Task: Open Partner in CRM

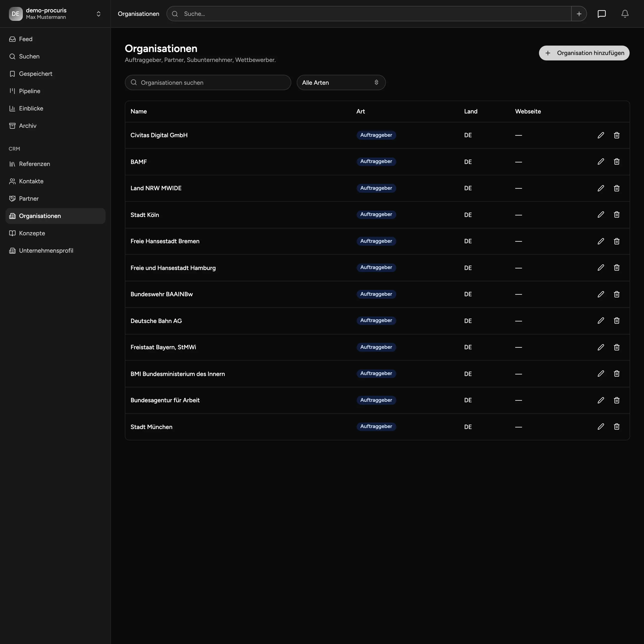Action: point(55,198)
